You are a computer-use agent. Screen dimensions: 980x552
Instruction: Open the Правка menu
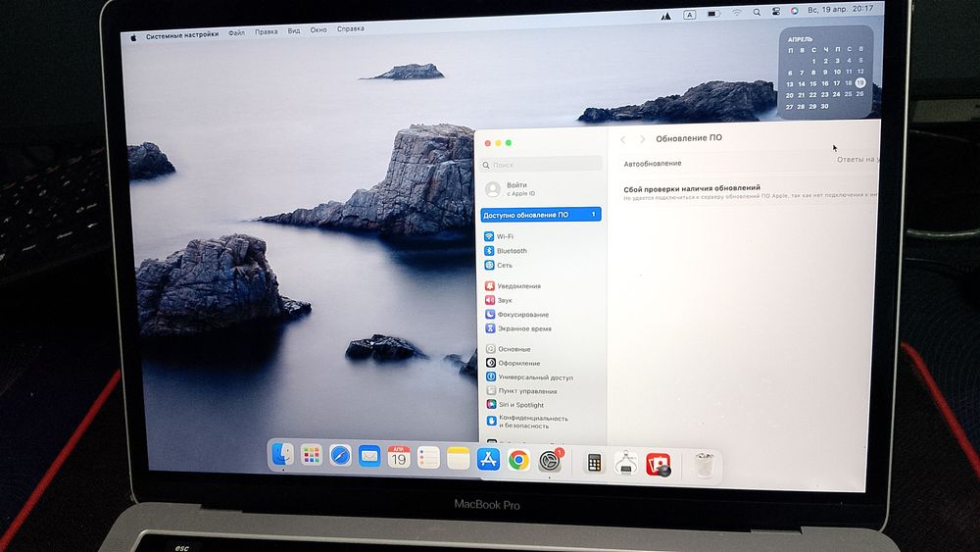(x=267, y=32)
